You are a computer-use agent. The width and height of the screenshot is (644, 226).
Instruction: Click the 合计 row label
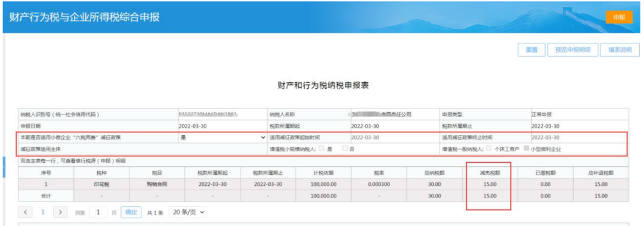(x=45, y=196)
